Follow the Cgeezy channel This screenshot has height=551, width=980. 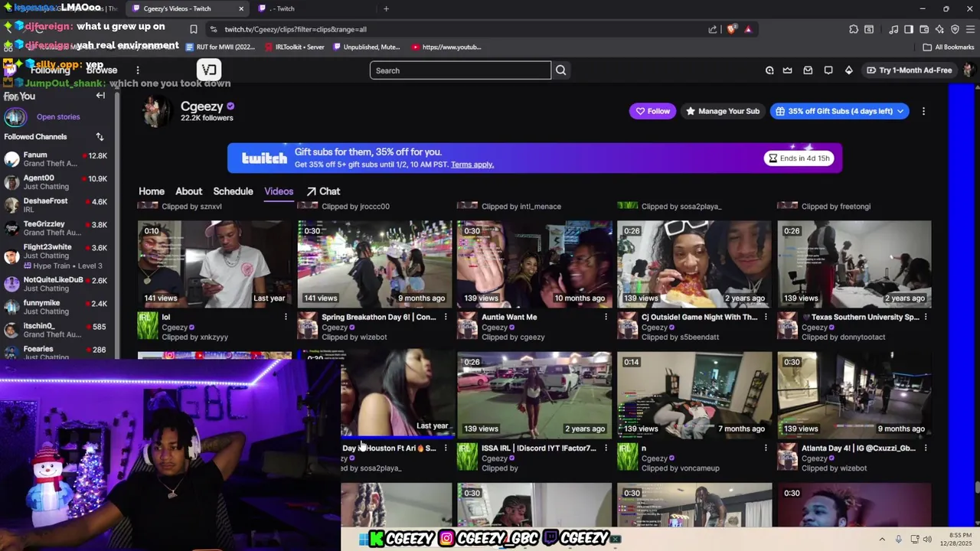click(652, 111)
